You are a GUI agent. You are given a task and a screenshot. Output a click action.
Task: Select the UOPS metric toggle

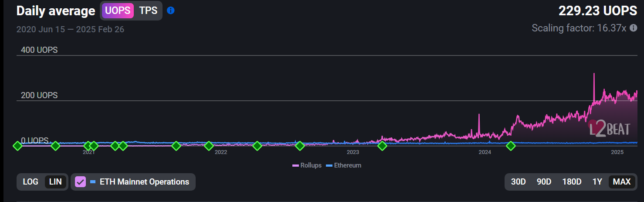pos(118,10)
